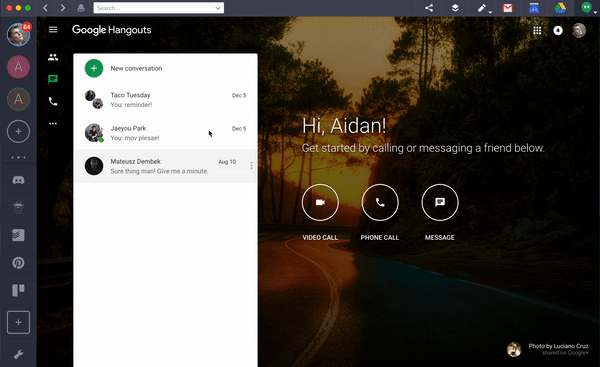Screen dimensions: 600x367
Task: Select the second dark A account
Action: pos(18,99)
